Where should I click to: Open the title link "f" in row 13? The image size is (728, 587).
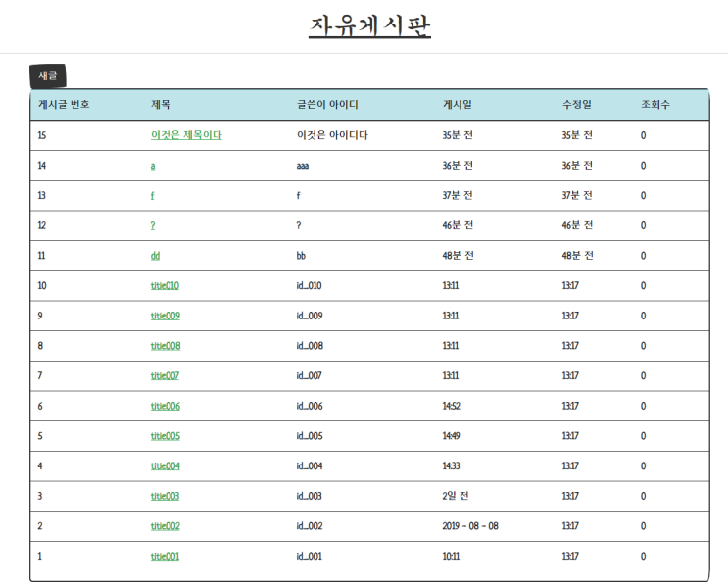click(152, 196)
